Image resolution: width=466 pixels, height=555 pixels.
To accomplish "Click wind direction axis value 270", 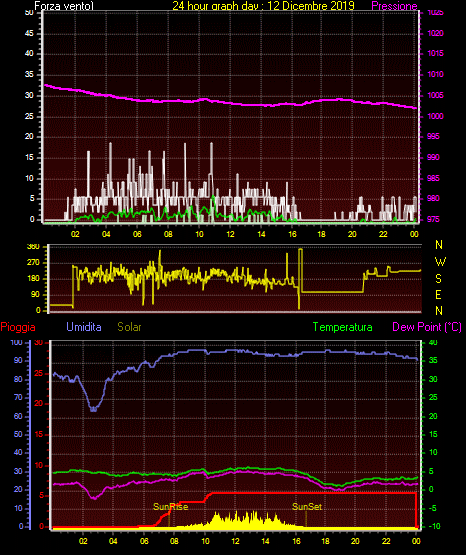I will 33,263.
